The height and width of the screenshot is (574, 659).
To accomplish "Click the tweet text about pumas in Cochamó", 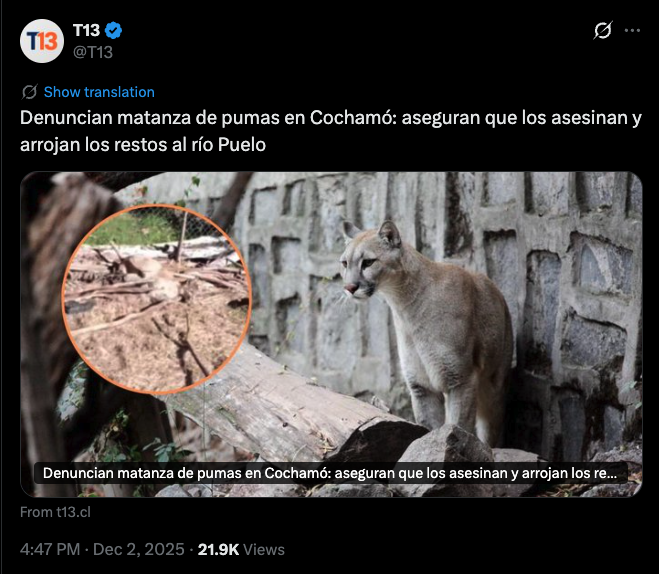I will [x=331, y=131].
